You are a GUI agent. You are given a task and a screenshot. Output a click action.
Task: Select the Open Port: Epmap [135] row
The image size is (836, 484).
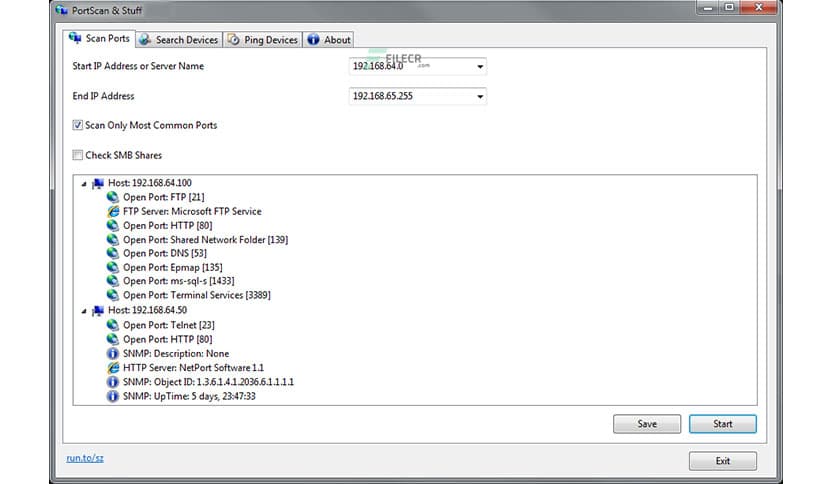[x=173, y=267]
